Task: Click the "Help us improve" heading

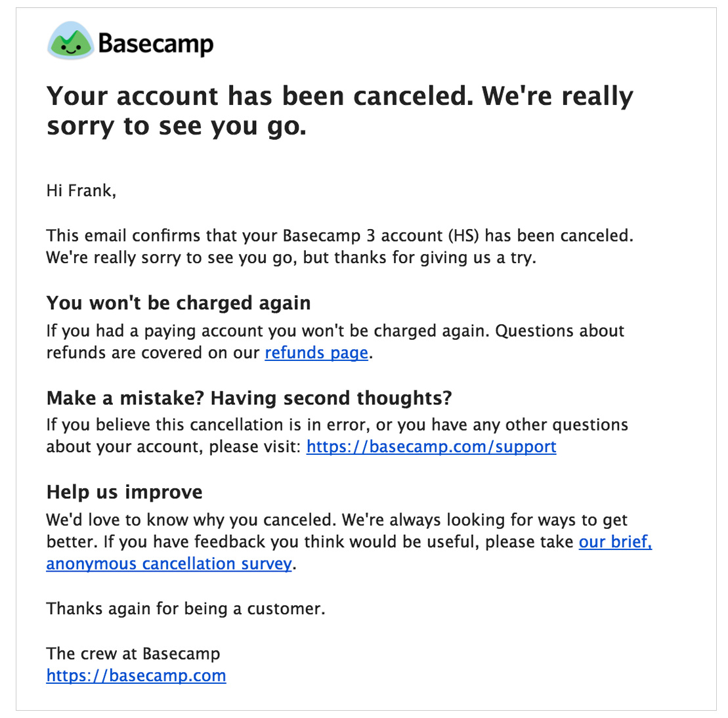Action: [x=124, y=492]
